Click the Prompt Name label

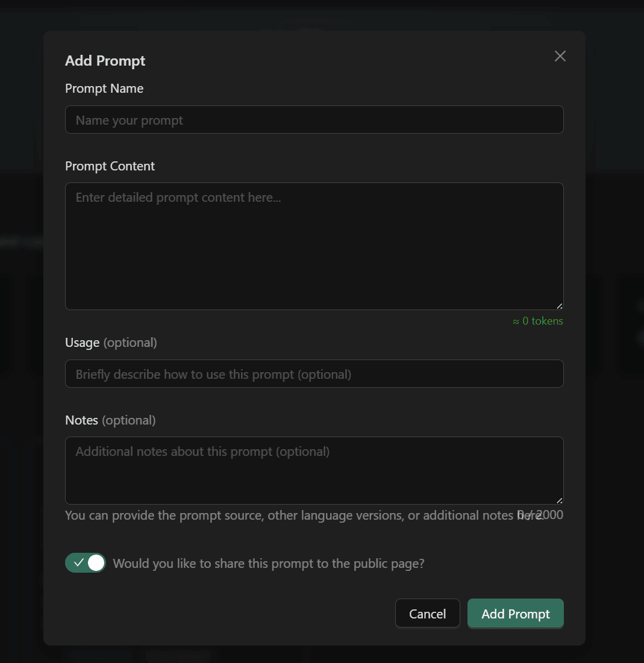(x=104, y=89)
